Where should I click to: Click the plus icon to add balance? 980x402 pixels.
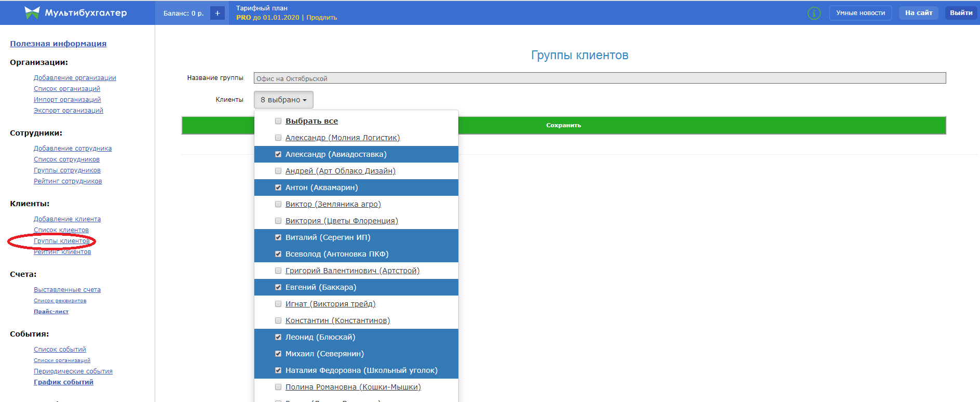coord(217,14)
